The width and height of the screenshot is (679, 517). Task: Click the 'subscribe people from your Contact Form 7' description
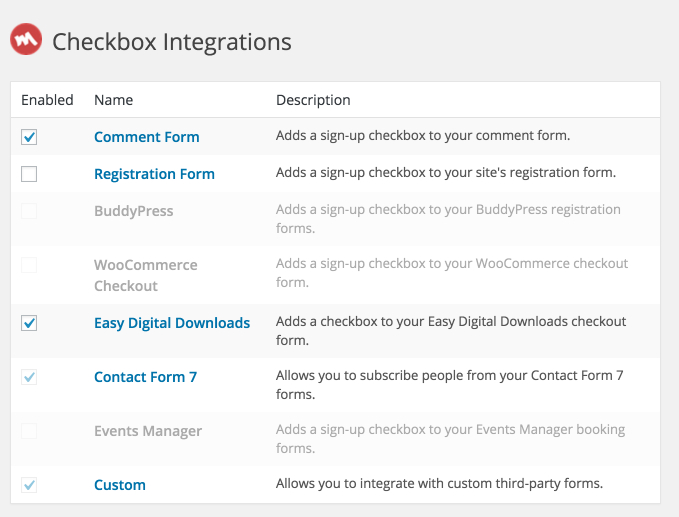point(449,385)
